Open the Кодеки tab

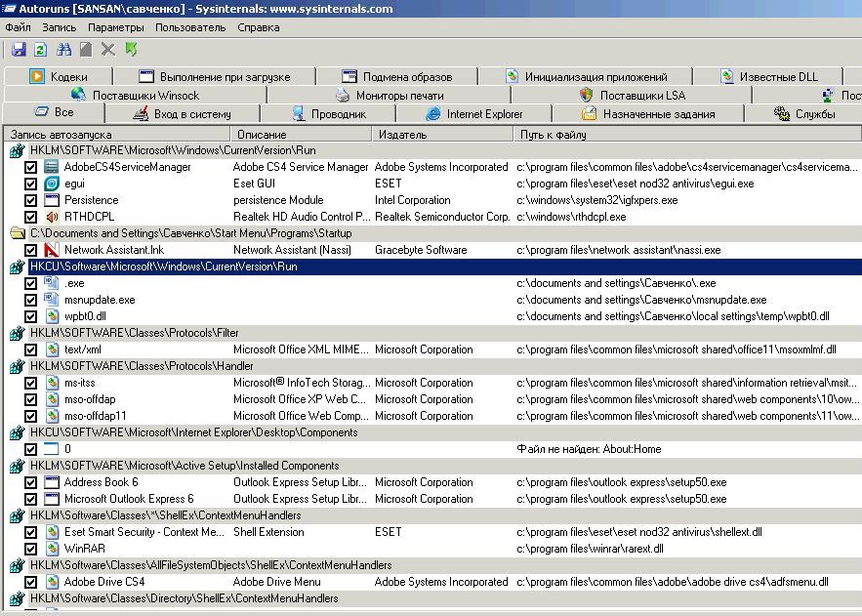tap(58, 76)
